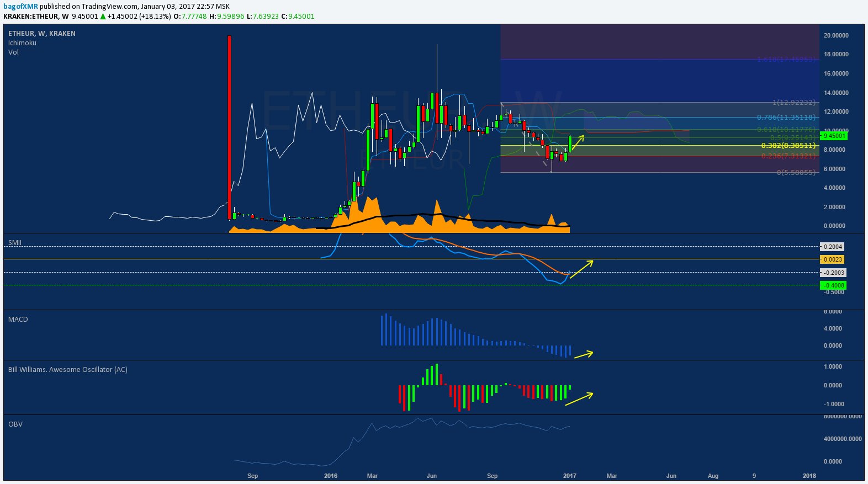The image size is (868, 484).
Task: Click the 20.00000 price axis label
Action: 836,35
